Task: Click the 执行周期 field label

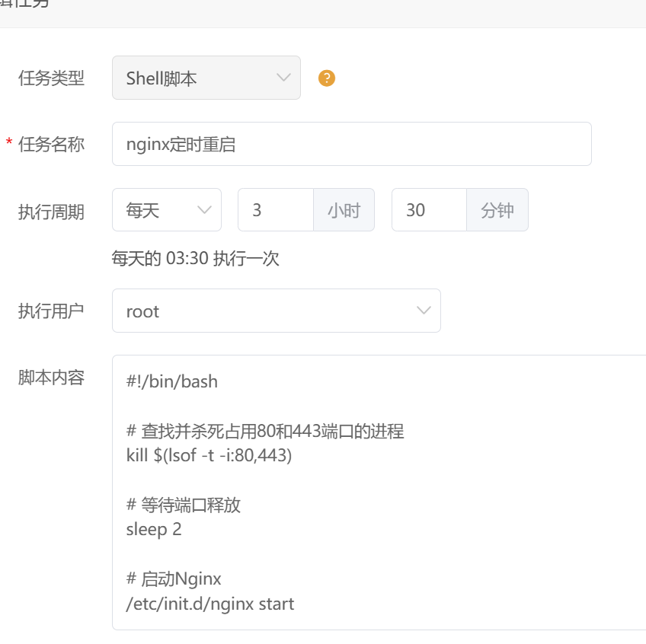Action: coord(51,212)
